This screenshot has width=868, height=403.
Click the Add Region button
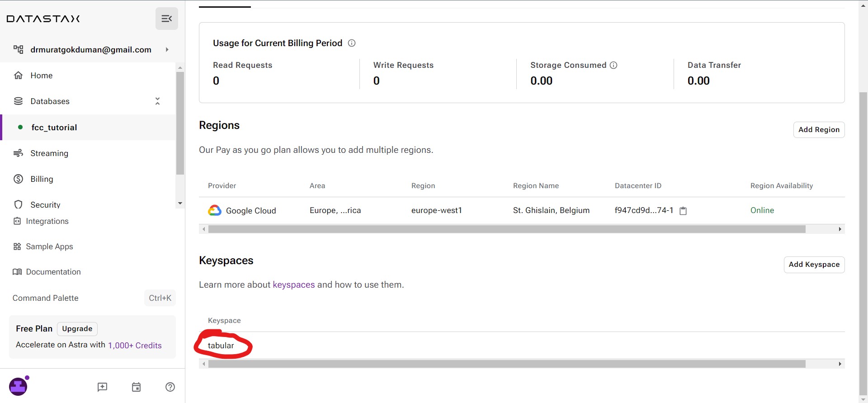[x=819, y=130]
